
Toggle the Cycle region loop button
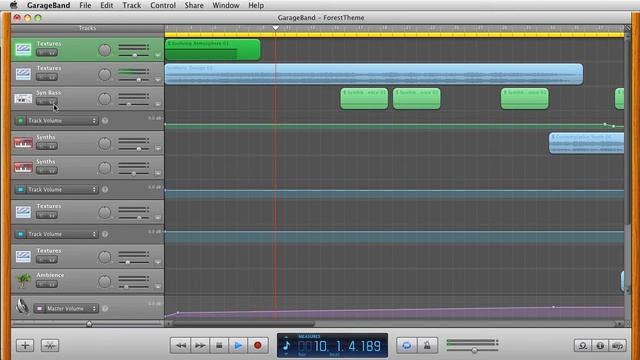click(407, 346)
